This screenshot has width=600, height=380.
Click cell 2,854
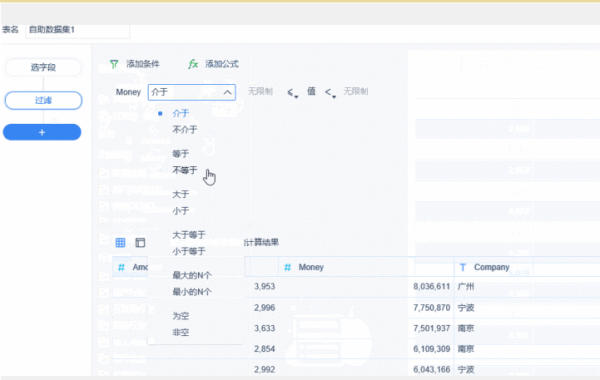point(264,349)
